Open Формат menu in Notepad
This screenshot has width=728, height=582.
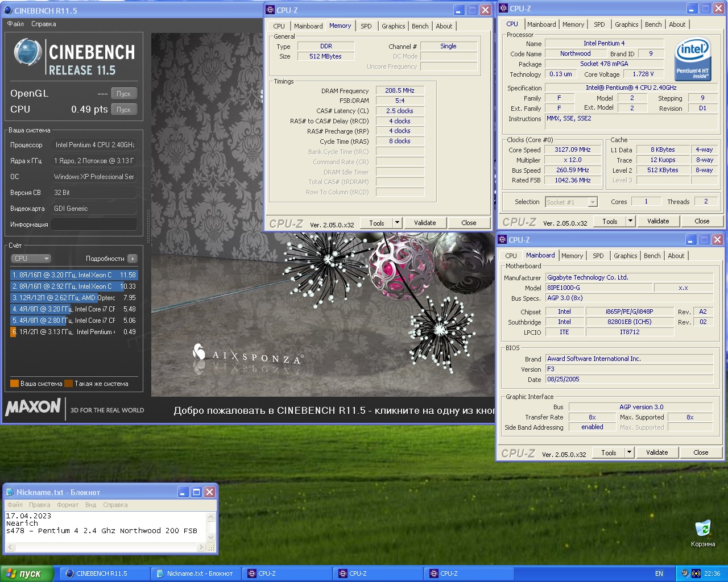point(68,505)
